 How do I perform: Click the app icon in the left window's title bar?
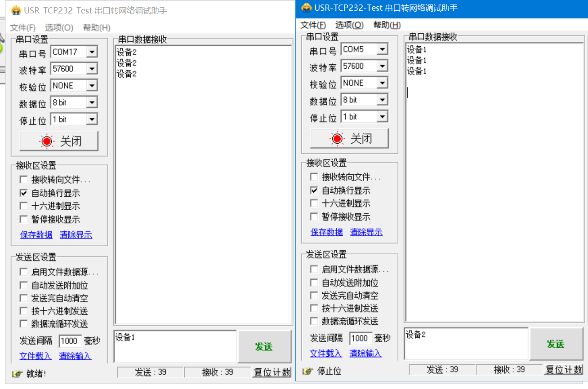[x=16, y=10]
